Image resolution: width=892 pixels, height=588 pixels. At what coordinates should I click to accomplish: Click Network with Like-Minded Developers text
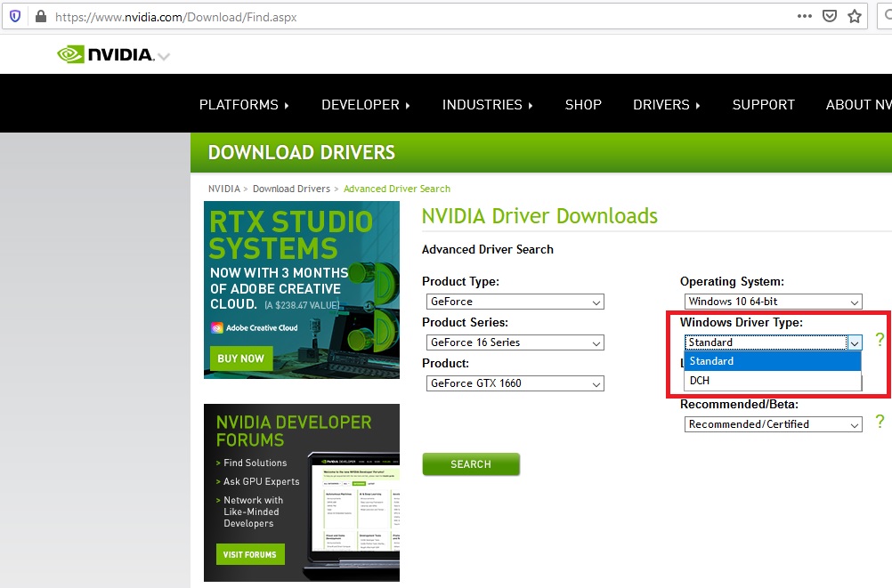(x=253, y=511)
